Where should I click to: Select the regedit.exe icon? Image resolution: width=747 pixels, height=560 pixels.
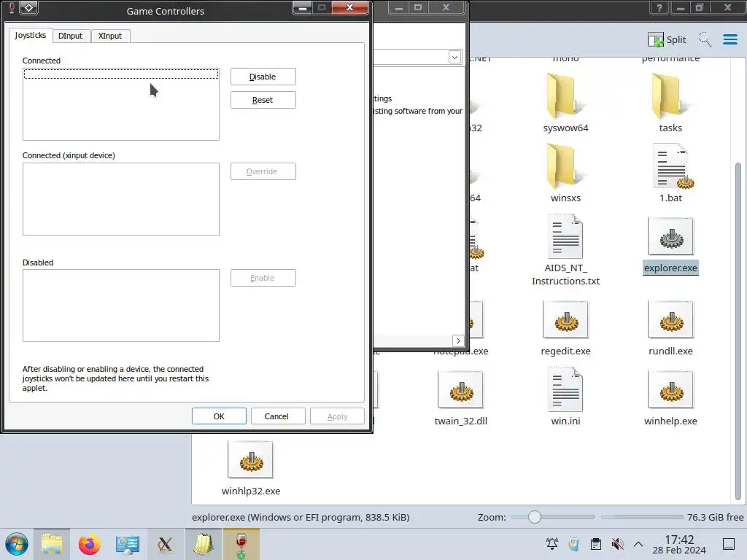point(565,319)
